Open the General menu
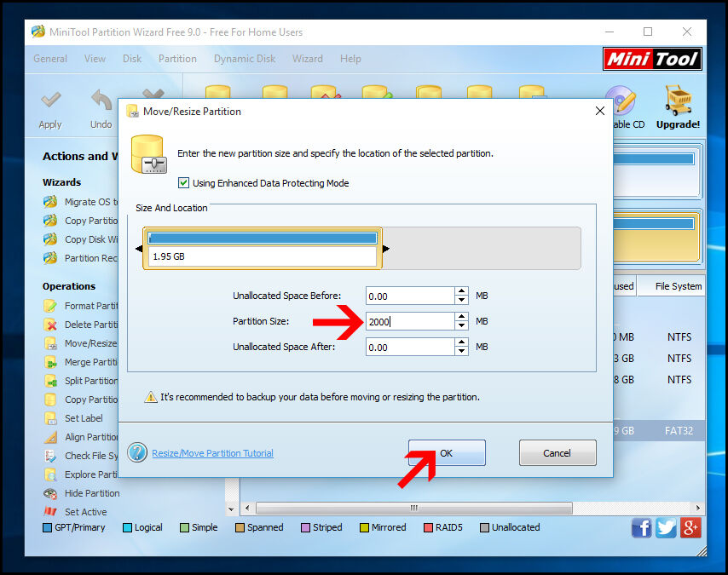Viewport: 728px width, 575px height. tap(50, 59)
